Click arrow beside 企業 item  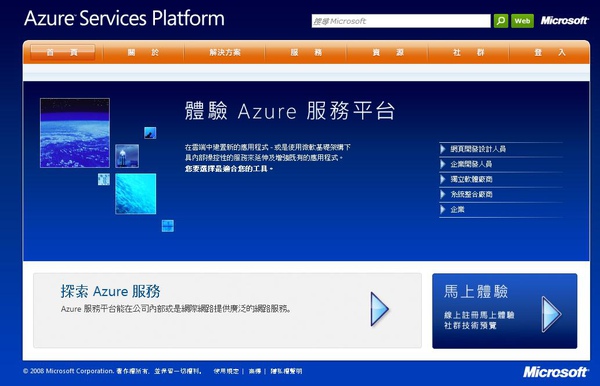click(x=443, y=209)
